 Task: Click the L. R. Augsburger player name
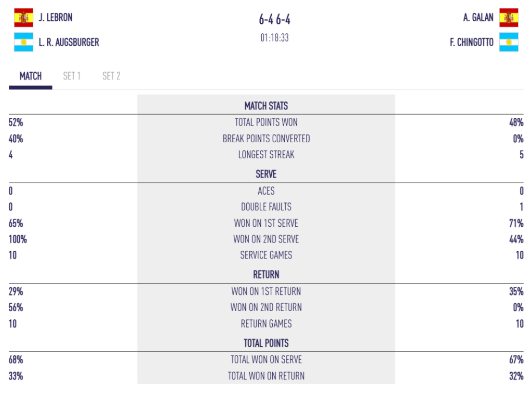tap(69, 43)
